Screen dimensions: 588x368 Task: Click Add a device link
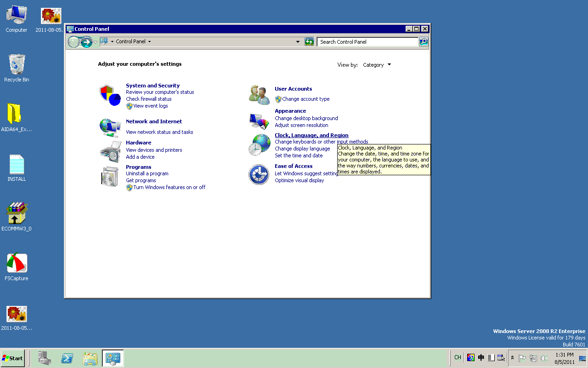[140, 157]
